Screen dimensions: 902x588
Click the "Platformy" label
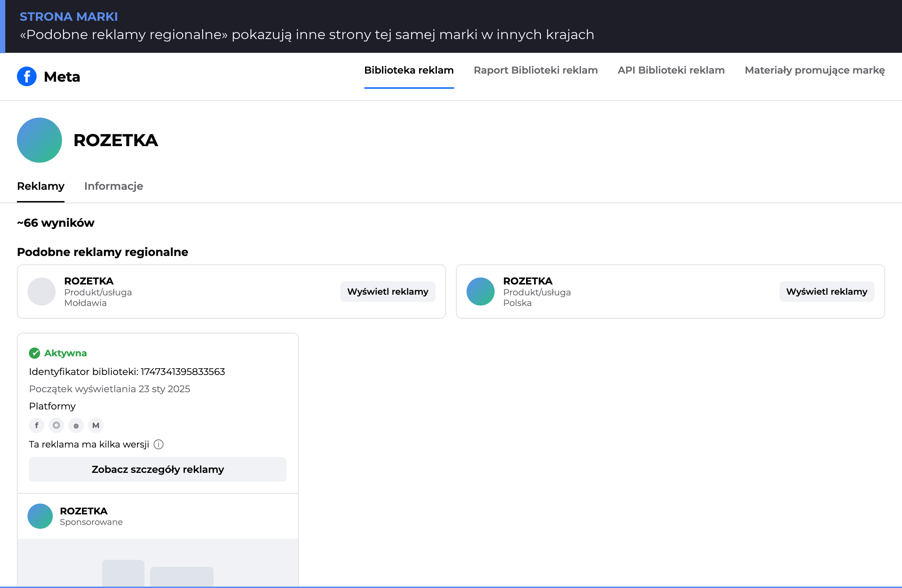coord(52,406)
